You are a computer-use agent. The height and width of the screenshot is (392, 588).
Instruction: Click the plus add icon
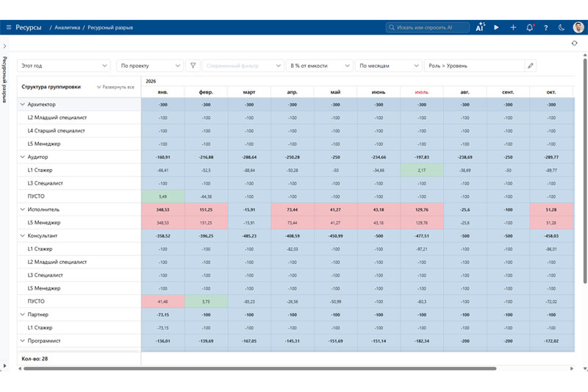point(513,27)
